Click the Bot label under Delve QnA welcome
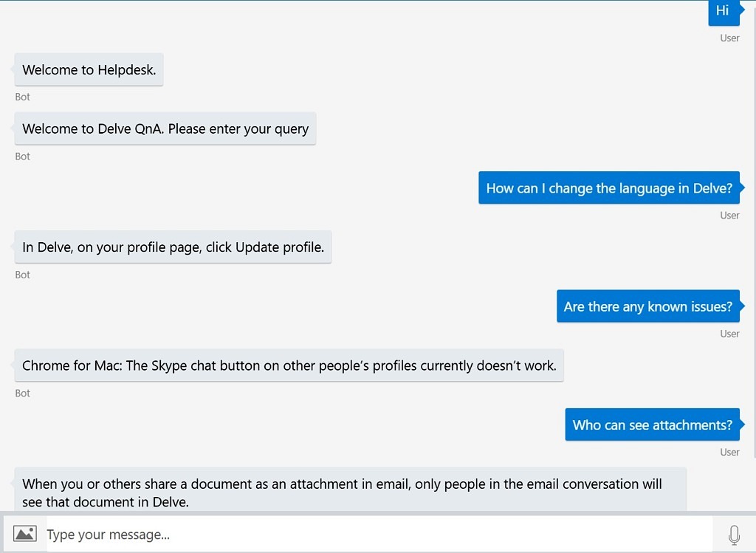 pos(22,157)
